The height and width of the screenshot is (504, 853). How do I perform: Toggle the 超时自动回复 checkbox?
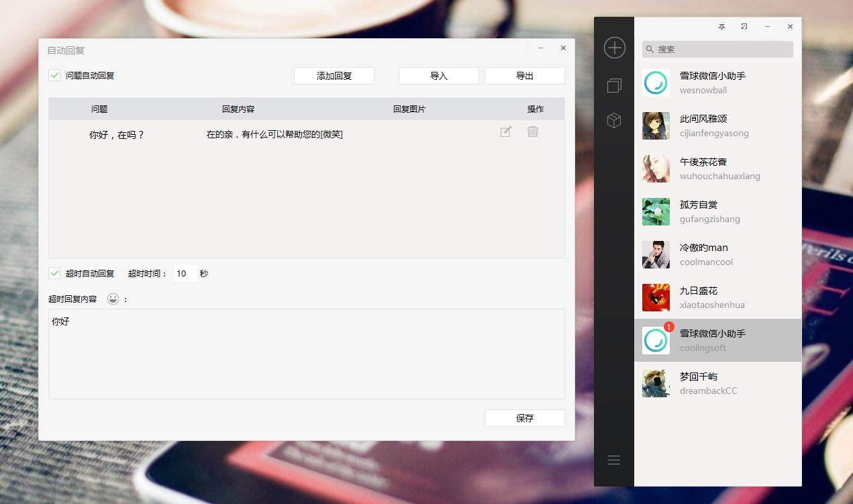coord(55,273)
